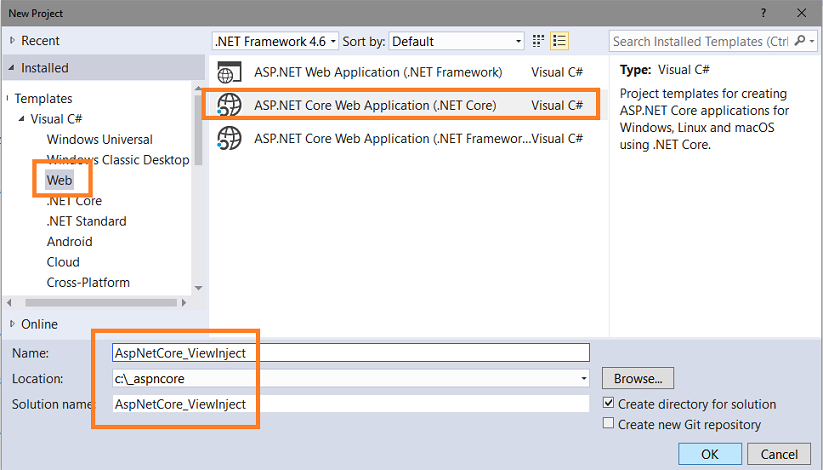Viewport: 823px width, 470px height.
Task: Click the ASP.NET Core (.NET Framework) template globe icon
Action: (x=229, y=139)
